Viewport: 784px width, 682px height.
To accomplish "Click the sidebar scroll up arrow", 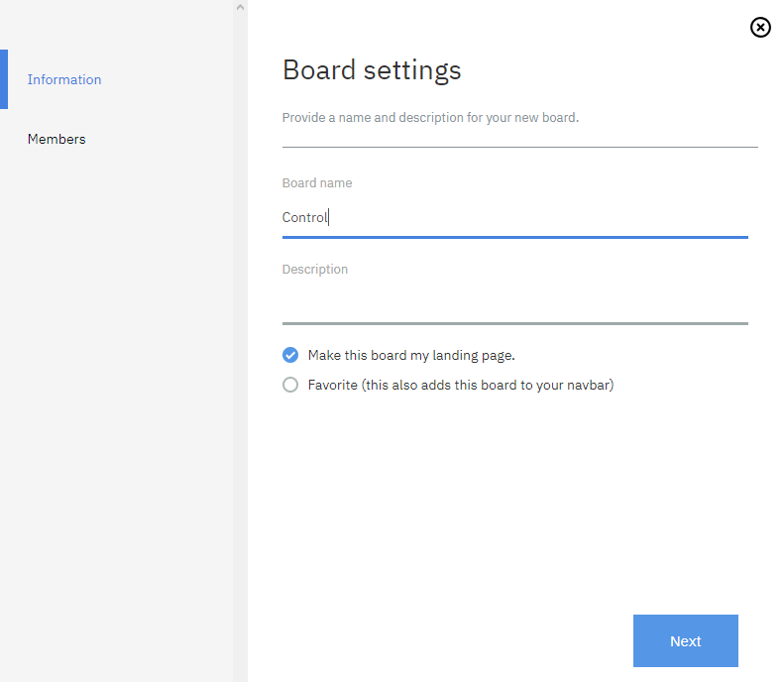I will [239, 8].
